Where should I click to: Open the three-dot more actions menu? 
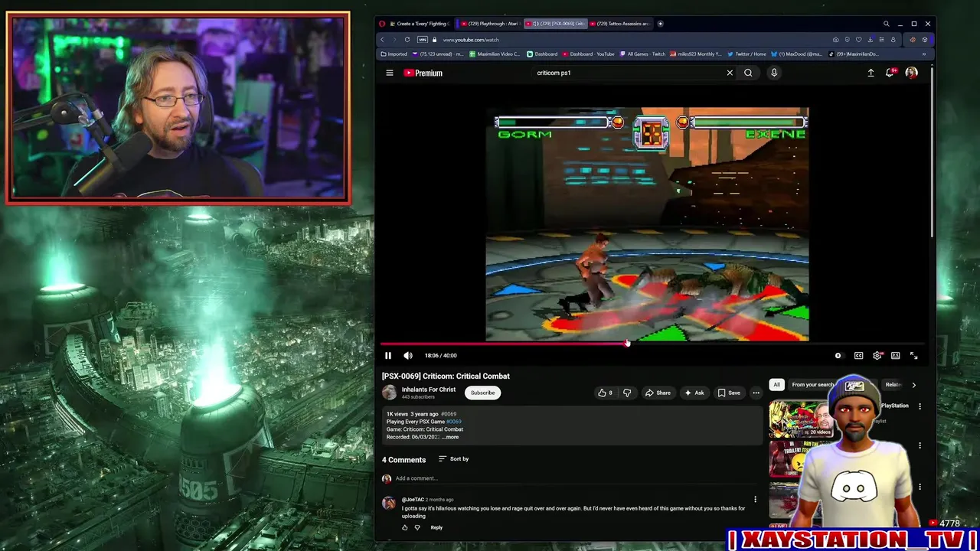point(756,393)
